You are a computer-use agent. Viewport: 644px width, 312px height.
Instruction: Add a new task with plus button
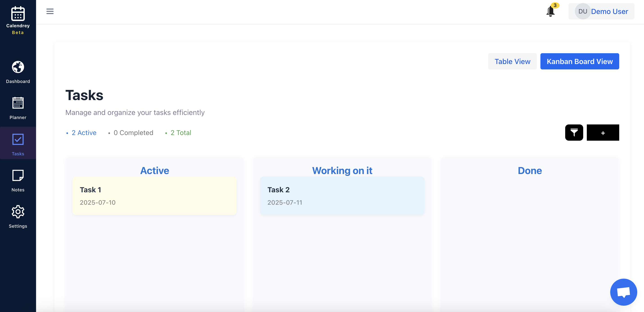(603, 133)
